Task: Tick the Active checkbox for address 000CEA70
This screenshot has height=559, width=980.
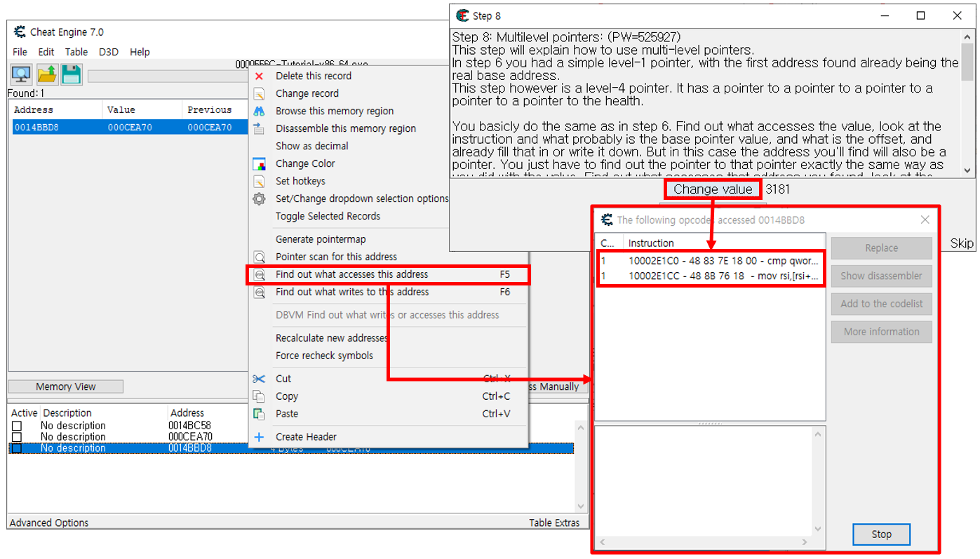Action: (x=16, y=437)
